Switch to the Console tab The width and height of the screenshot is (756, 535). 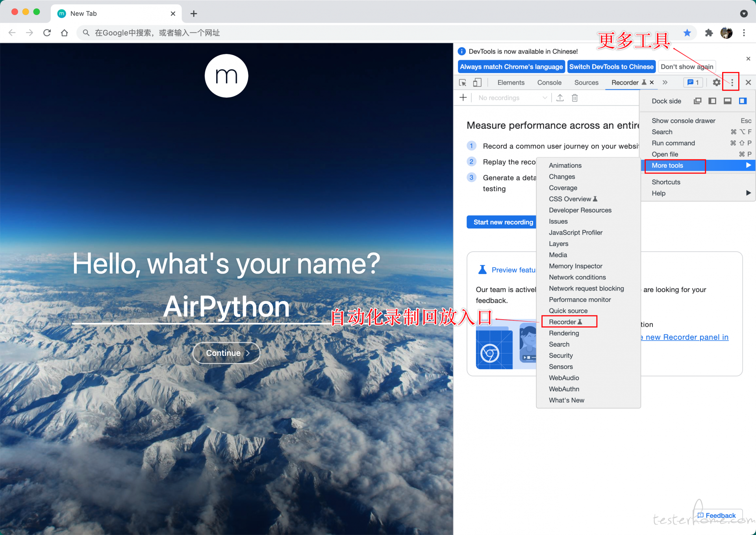(549, 83)
